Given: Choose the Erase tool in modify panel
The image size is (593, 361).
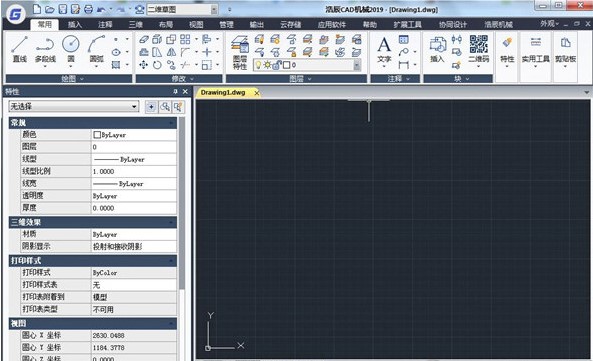Looking at the screenshot, I should click(x=144, y=39).
